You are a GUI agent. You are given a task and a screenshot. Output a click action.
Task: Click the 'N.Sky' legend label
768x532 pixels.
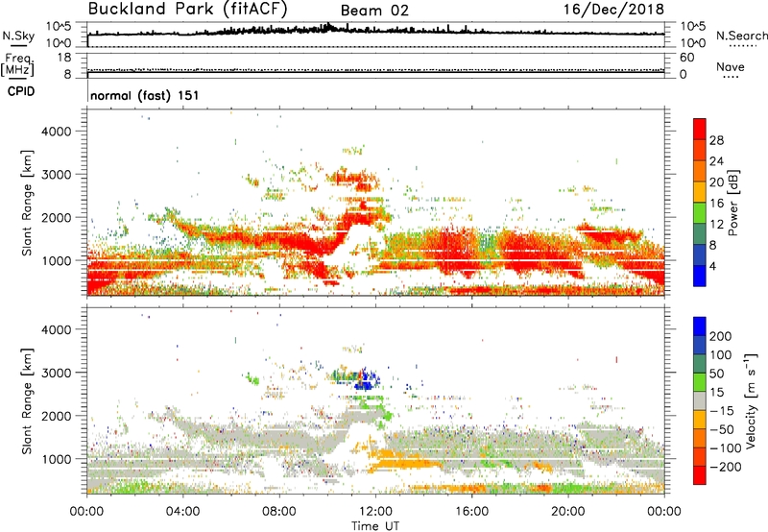point(18,36)
